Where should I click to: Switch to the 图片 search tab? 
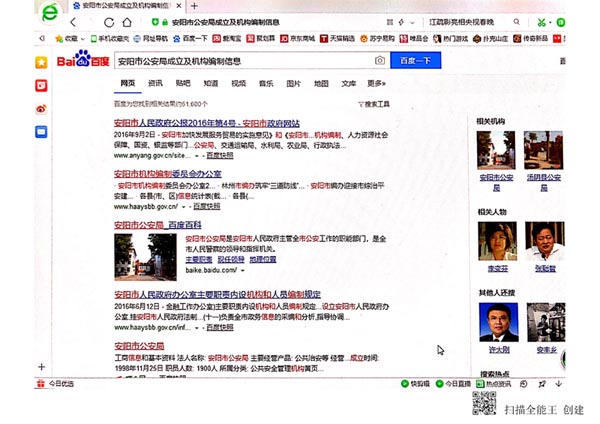pos(293,84)
